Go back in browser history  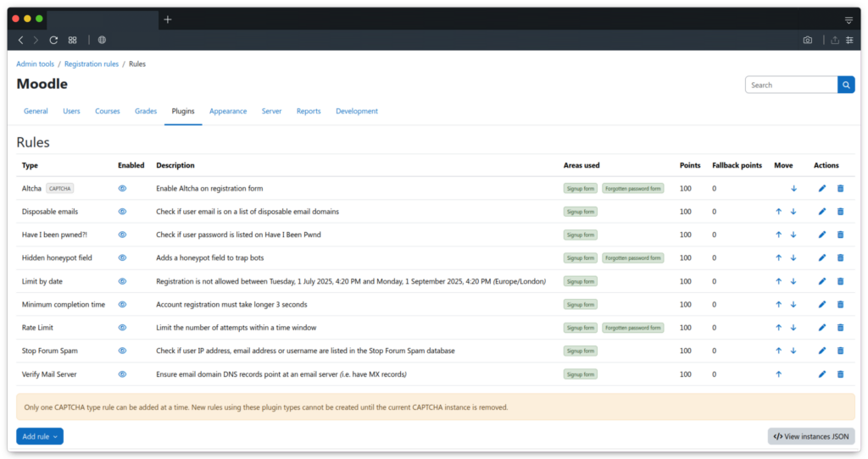[x=21, y=40]
